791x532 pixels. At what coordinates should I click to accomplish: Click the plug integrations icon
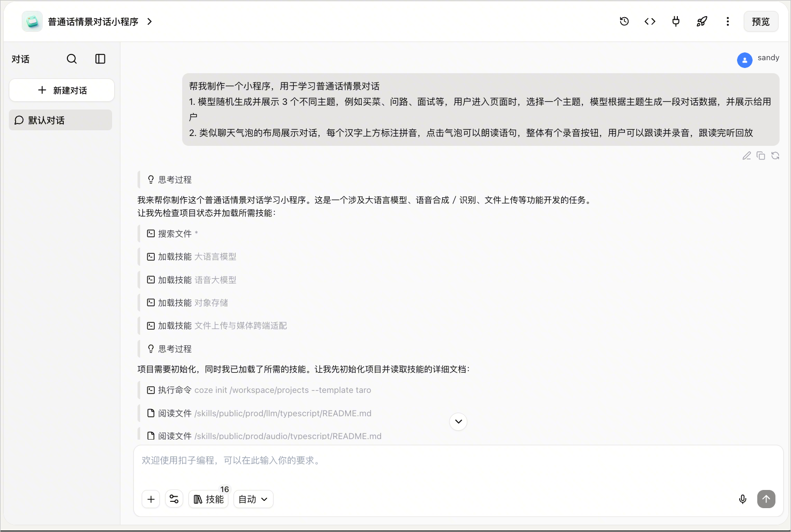pyautogui.click(x=676, y=21)
